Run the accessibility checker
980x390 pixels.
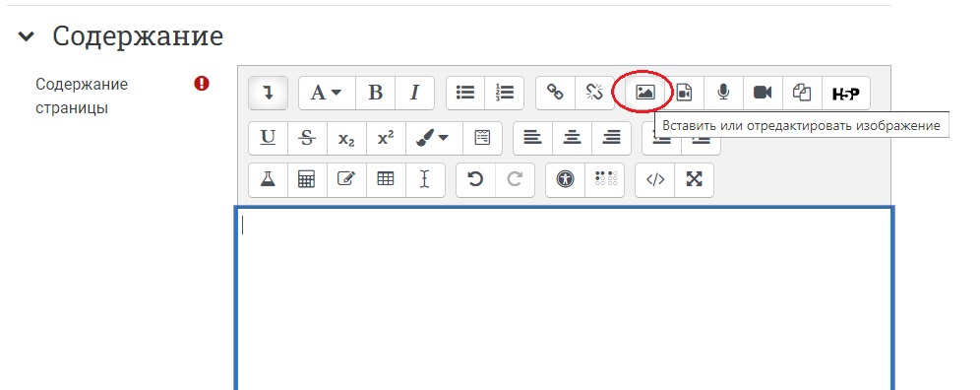[566, 179]
